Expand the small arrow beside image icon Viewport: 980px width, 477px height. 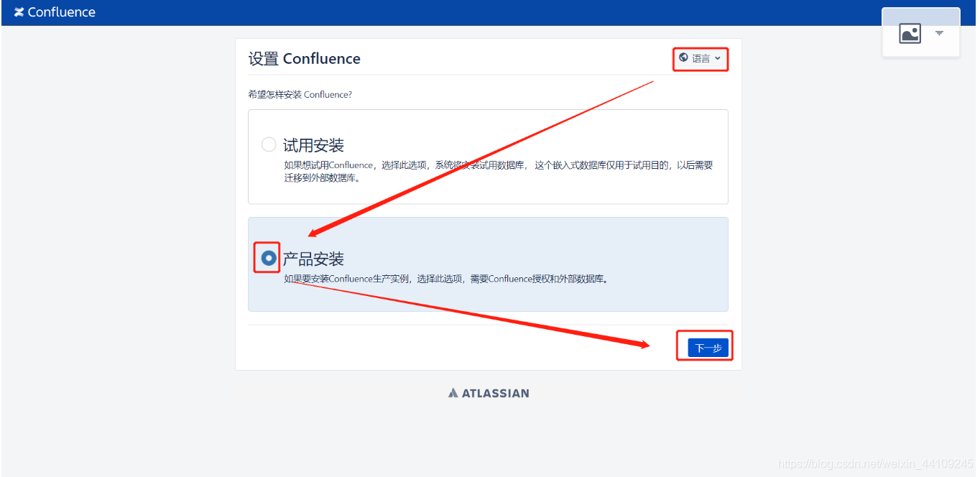[939, 33]
